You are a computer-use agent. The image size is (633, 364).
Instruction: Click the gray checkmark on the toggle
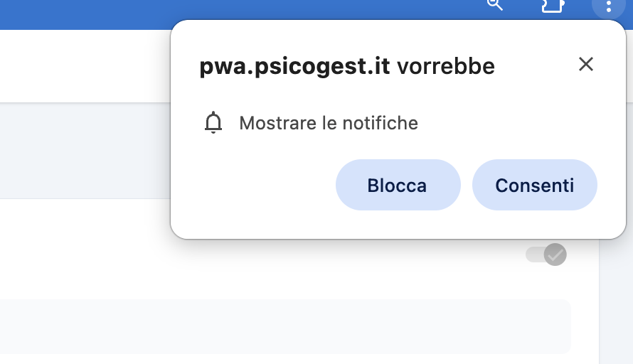coord(555,255)
